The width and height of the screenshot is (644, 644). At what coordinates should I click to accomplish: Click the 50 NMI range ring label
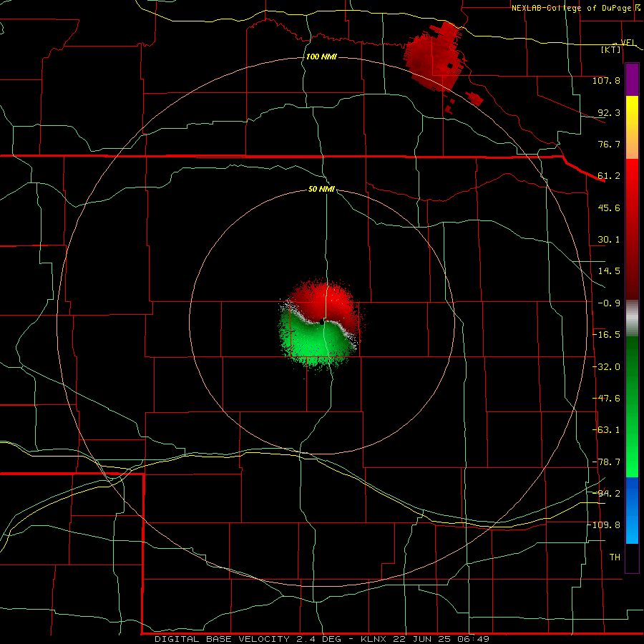click(x=321, y=189)
